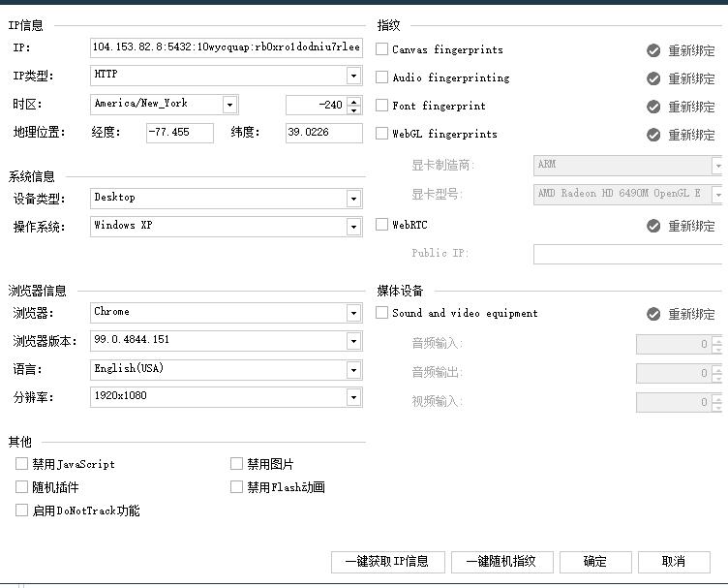This screenshot has width=728, height=588.
Task: Open the 显卡制造商 ARM dropdown
Action: 717,166
